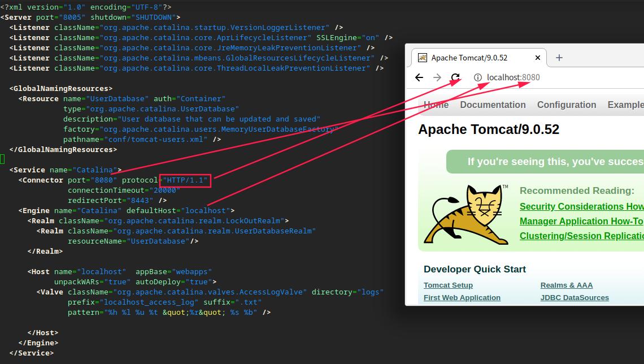Open the Home navigation item

(436, 105)
